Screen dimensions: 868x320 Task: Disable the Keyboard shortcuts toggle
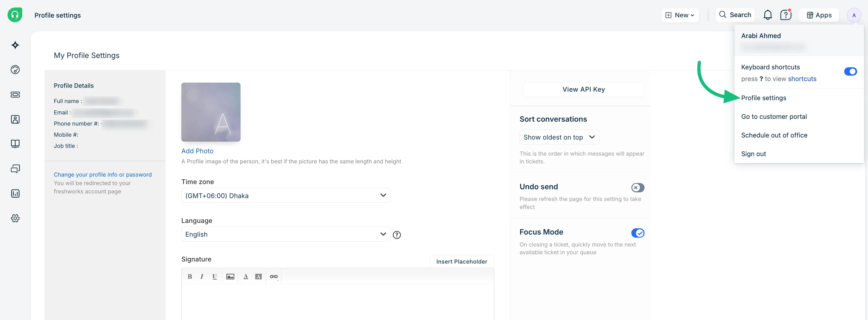(x=850, y=71)
